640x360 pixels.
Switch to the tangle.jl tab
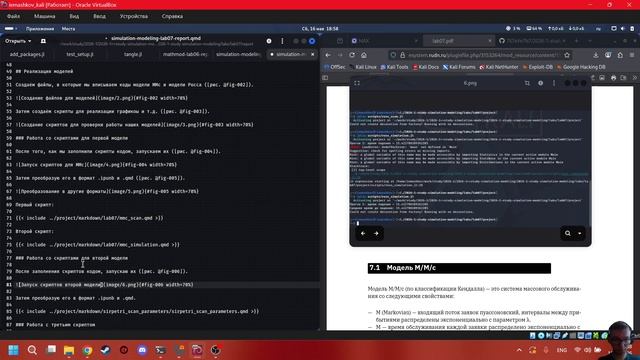(133, 54)
